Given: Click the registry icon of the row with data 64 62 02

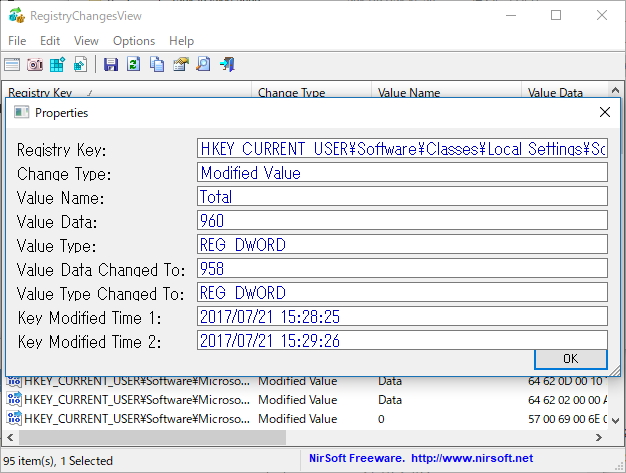Looking at the screenshot, I should (14, 399).
